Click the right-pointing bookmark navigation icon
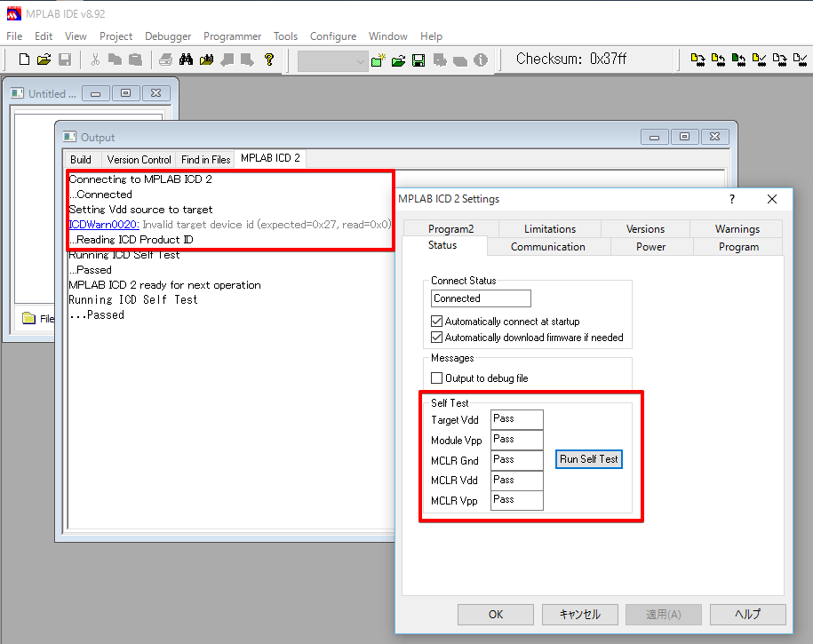The width and height of the screenshot is (813, 644). point(247,60)
